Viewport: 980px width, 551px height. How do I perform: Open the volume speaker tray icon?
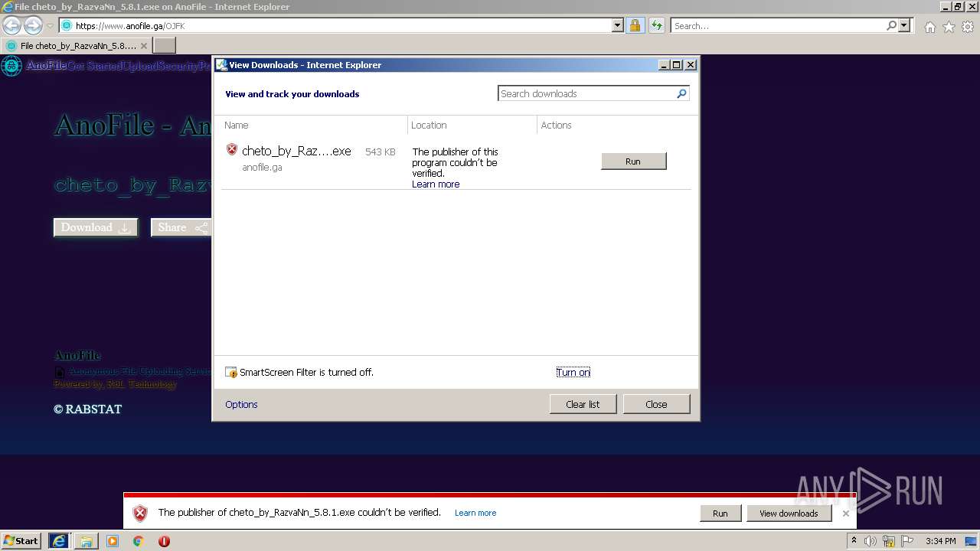[871, 541]
